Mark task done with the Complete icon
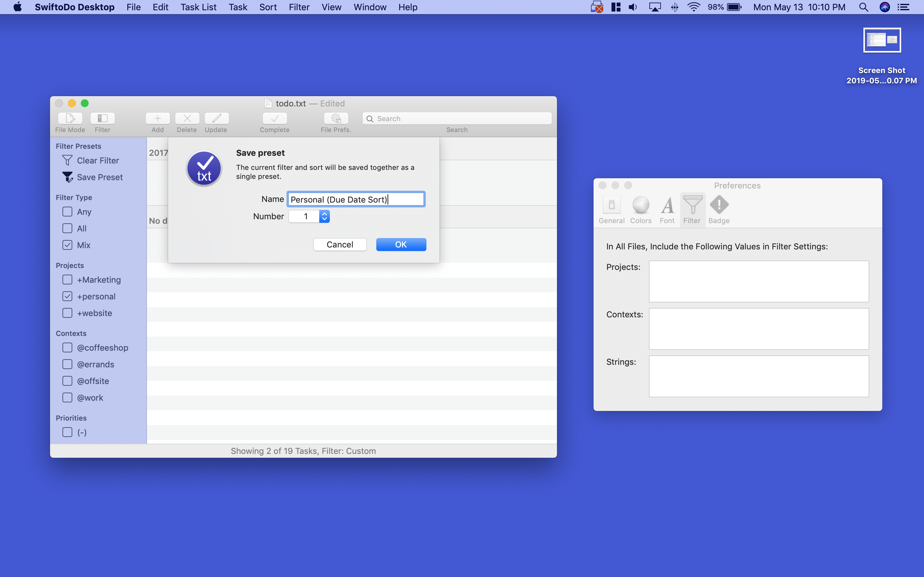Image resolution: width=924 pixels, height=577 pixels. coord(274,118)
